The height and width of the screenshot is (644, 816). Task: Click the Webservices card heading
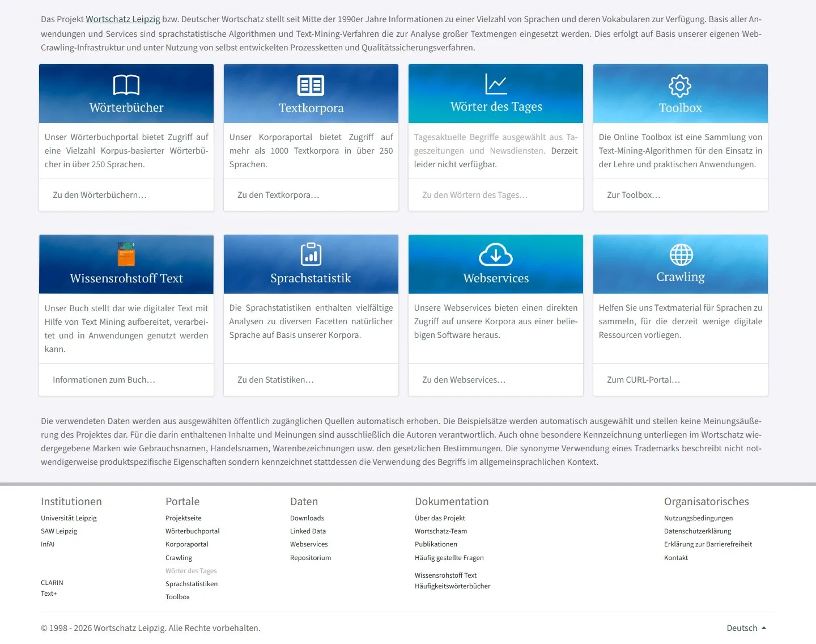click(496, 278)
